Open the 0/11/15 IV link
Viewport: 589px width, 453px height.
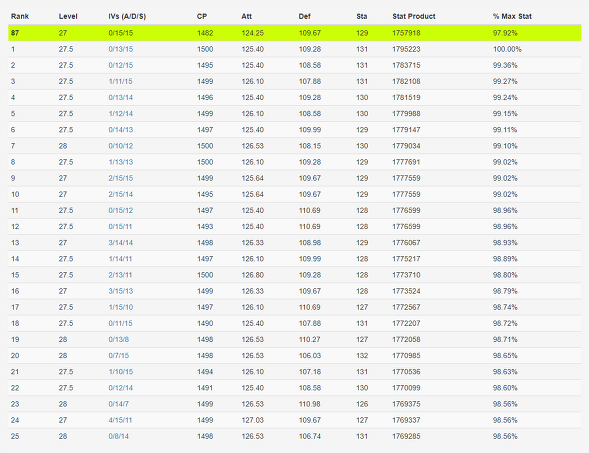click(121, 324)
